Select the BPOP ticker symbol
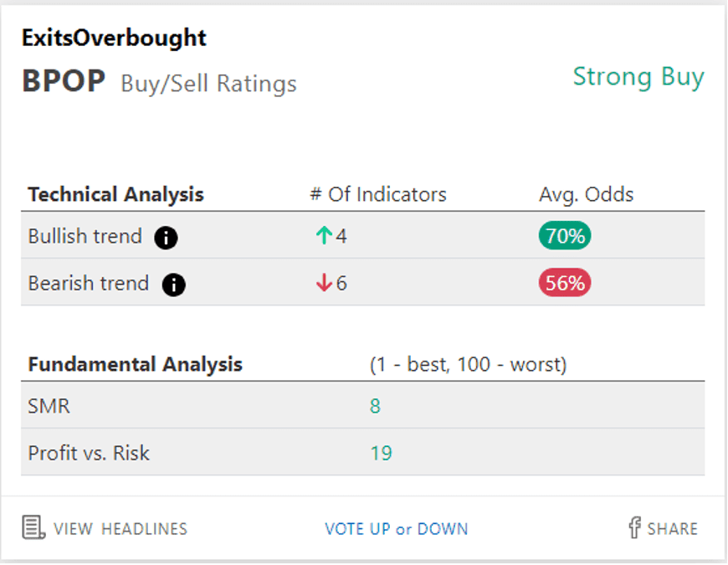728x565 pixels. click(x=64, y=82)
